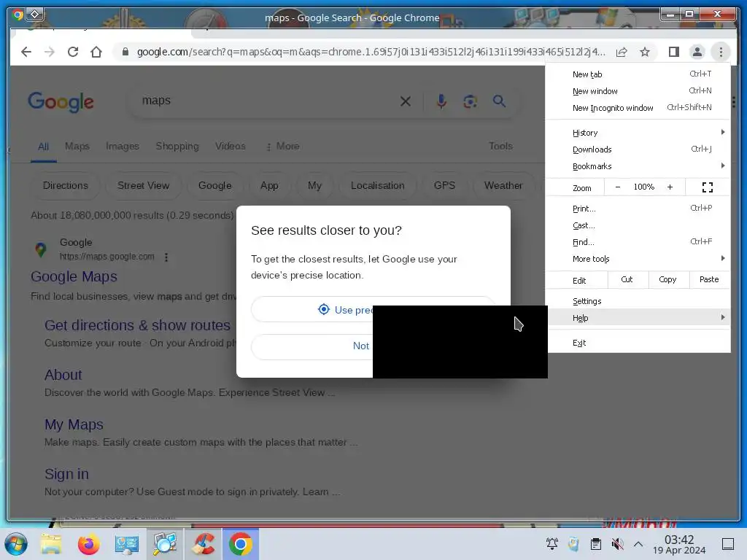This screenshot has height=560, width=747.
Task: Click Cut in the Edit row
Action: pos(627,279)
